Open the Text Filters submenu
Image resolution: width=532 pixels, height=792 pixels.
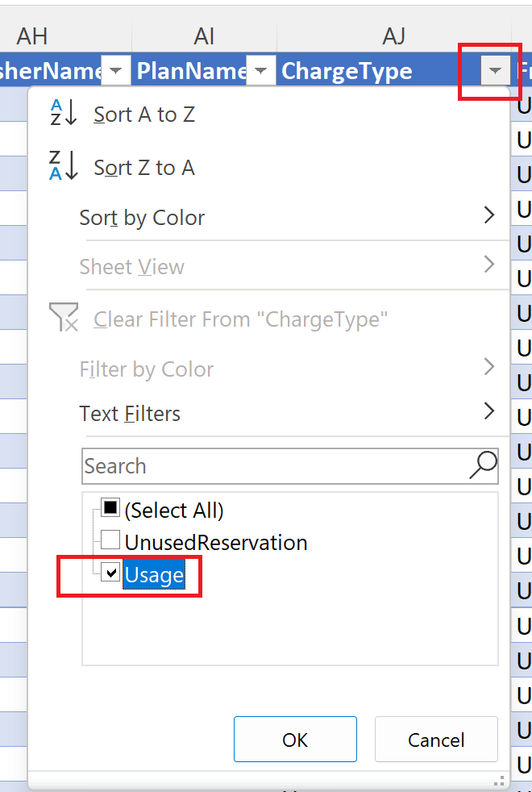(488, 412)
